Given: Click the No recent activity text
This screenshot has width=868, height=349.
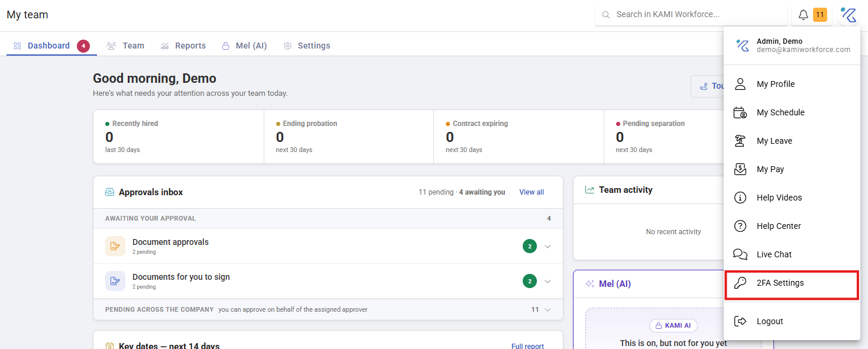Looking at the screenshot, I should 673,232.
